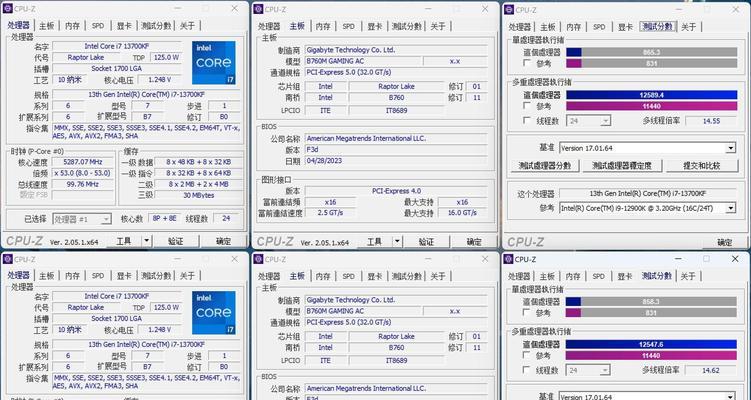Click core count value 8P + 8E
Screen dimensions: 751x400
164,218
